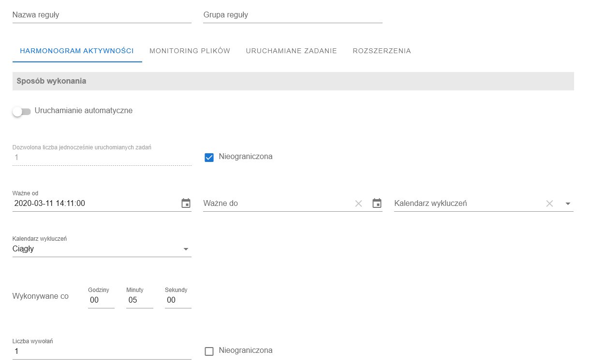This screenshot has width=590, height=364.
Task: Click the Dozwolona liczba jednocześnie uruchomianych zadań field
Action: pyautogui.click(x=102, y=157)
